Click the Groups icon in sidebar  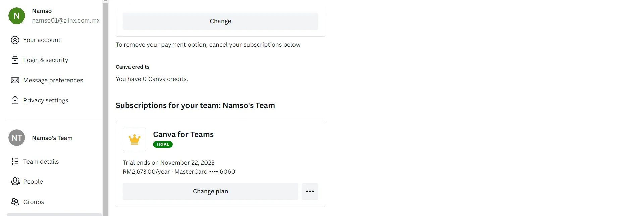click(x=15, y=202)
